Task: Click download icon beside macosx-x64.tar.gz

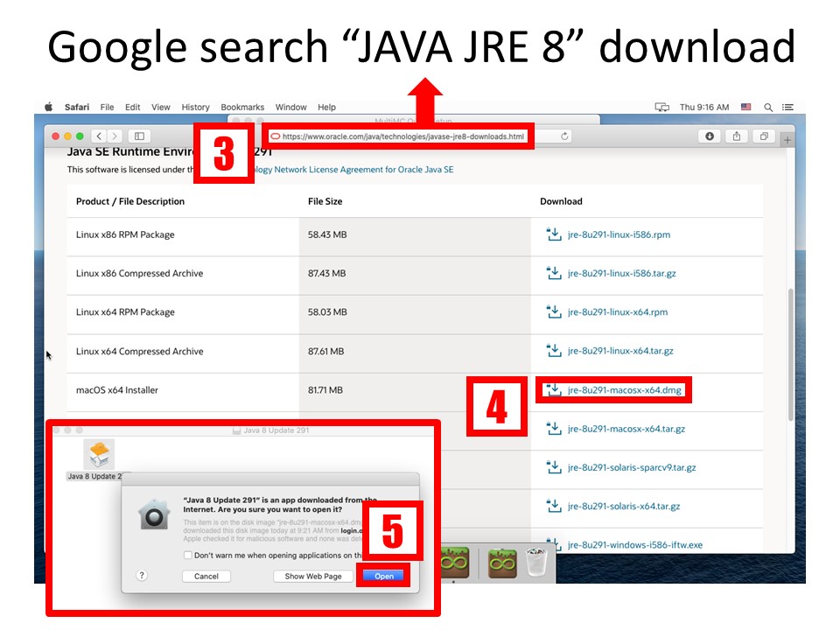Action: [x=553, y=428]
